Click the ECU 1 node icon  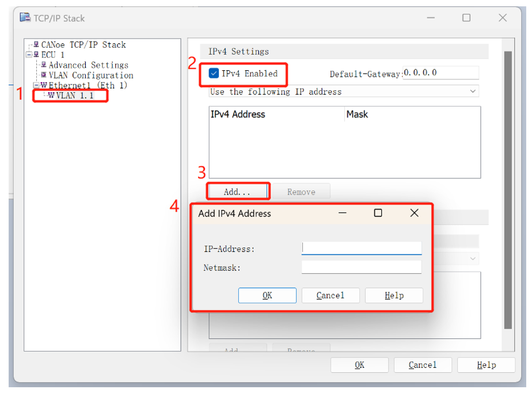[36, 54]
